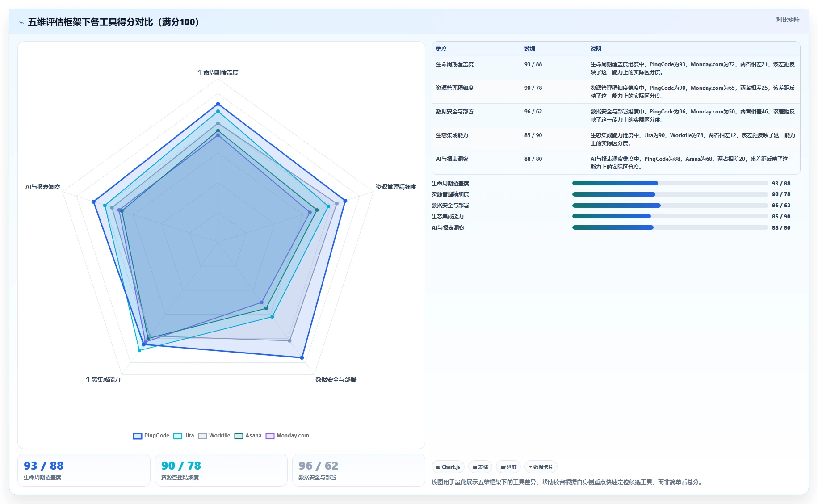
Task: Toggle the Monday.com legend item
Action: pyautogui.click(x=287, y=436)
